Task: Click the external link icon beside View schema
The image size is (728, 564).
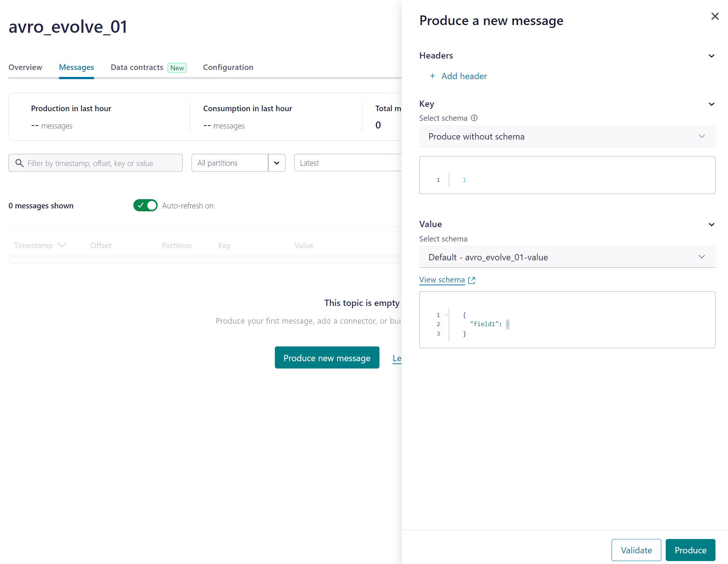Action: [472, 280]
